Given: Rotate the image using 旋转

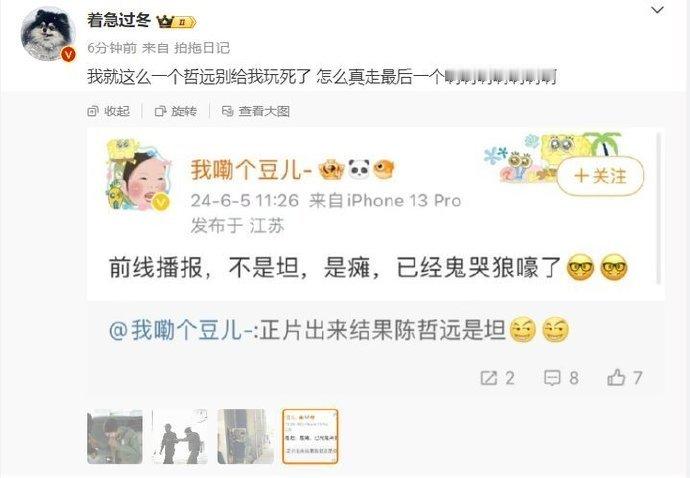Looking at the screenshot, I should [x=176, y=111].
